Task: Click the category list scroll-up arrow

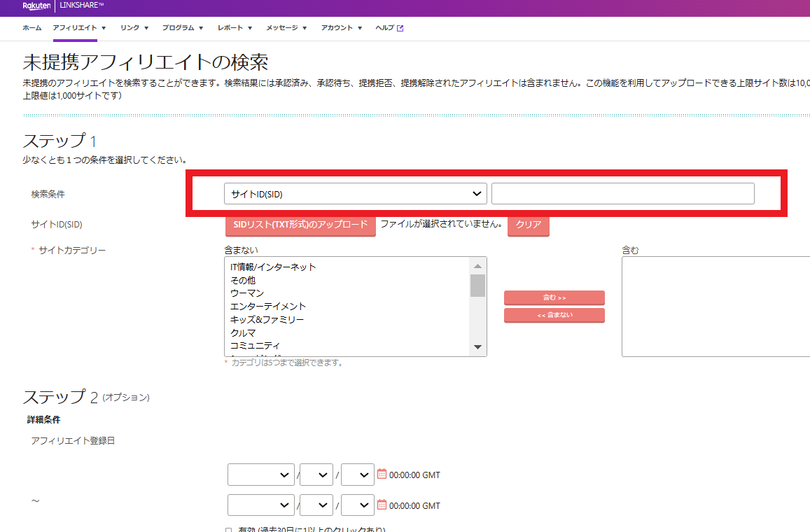Action: click(x=478, y=266)
